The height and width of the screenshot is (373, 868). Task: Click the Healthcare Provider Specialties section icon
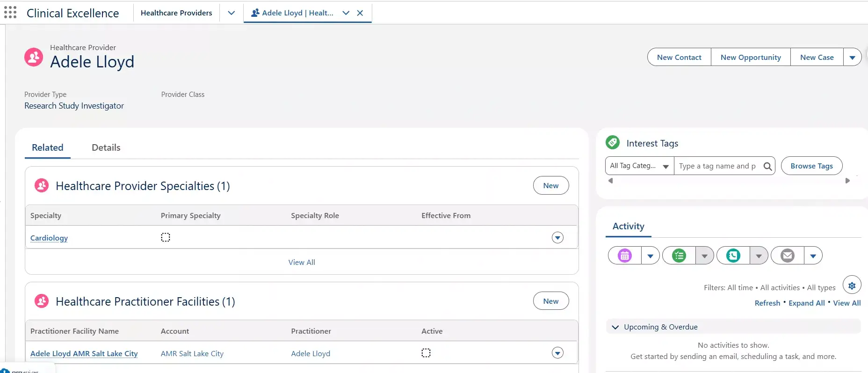[42, 186]
